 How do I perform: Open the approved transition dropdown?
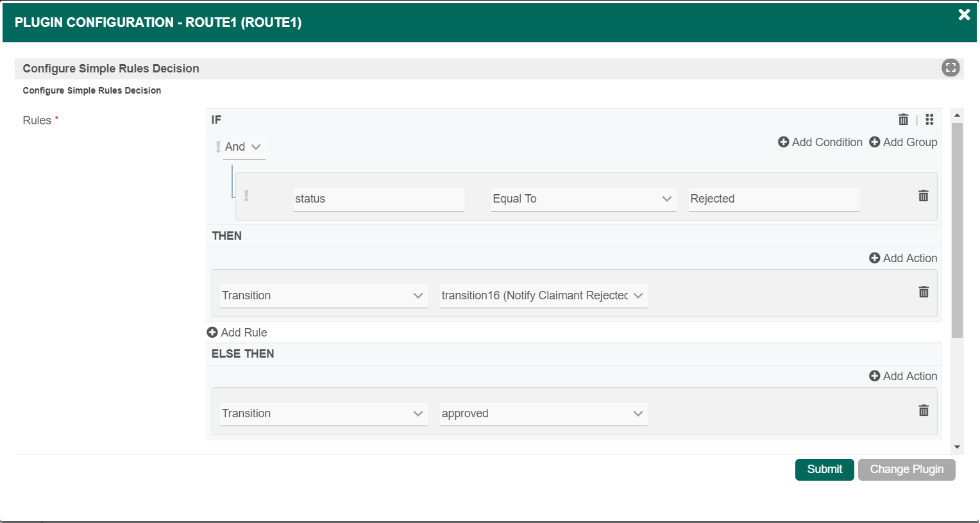(543, 414)
